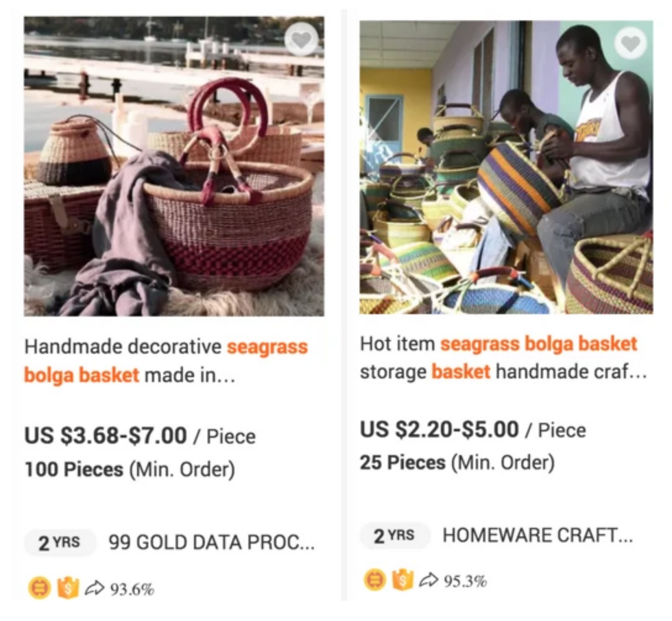
Task: Visit the 99 GOLD DATA PROC supplier page
Action: 212,544
